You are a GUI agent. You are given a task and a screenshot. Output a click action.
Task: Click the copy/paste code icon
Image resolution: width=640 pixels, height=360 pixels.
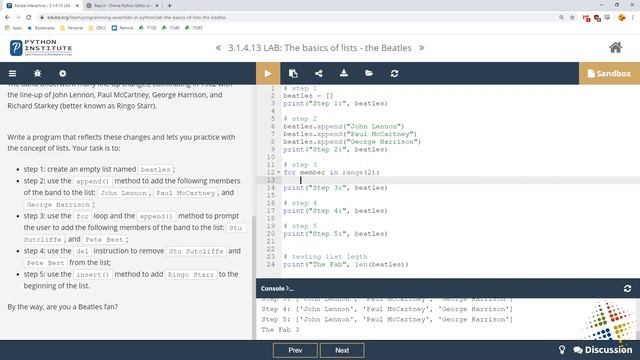[x=293, y=73]
